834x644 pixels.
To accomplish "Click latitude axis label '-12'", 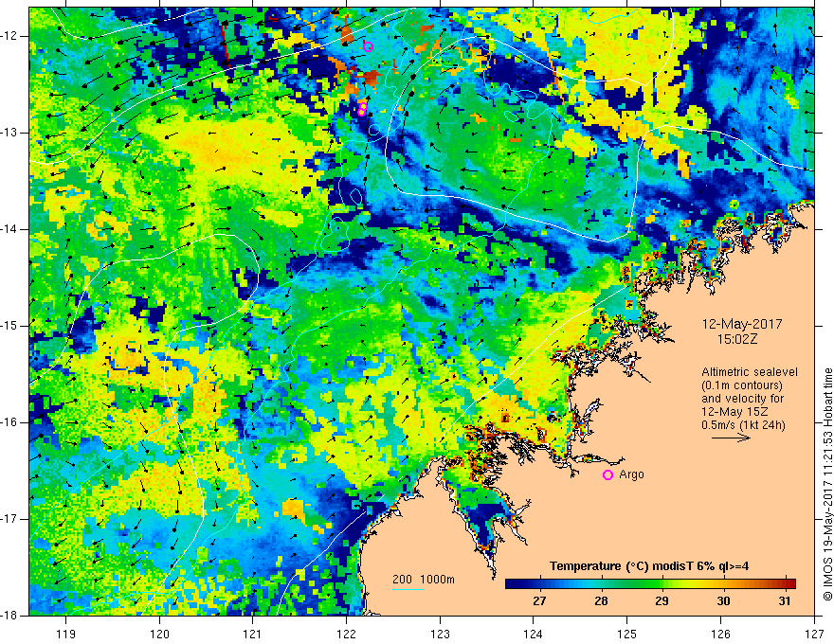I will click(10, 36).
